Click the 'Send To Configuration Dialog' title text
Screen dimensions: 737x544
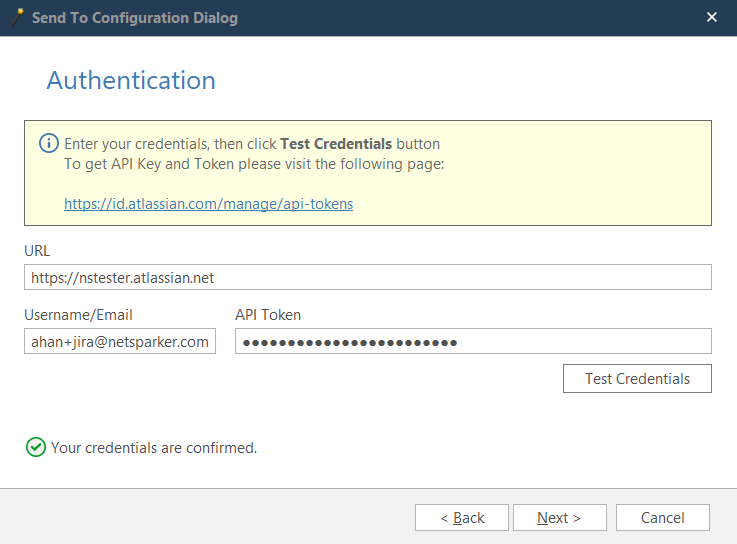135,18
